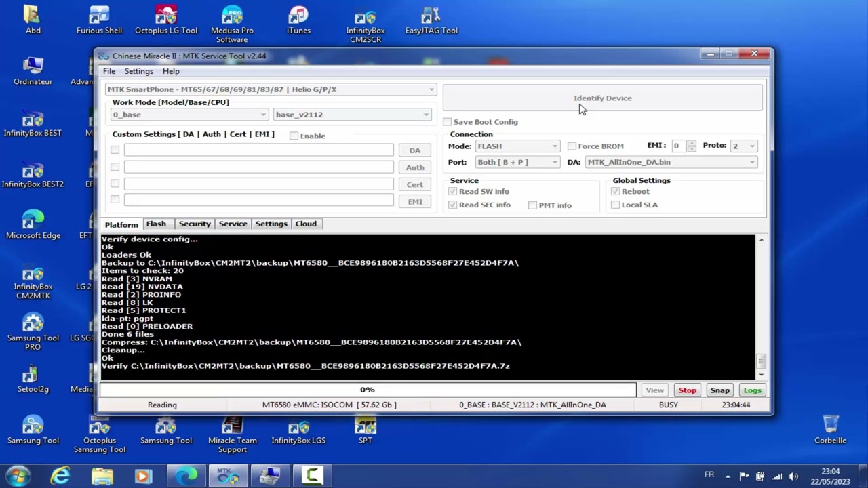Open the Abd folder on desktop
This screenshot has width=868, height=488.
tap(33, 20)
